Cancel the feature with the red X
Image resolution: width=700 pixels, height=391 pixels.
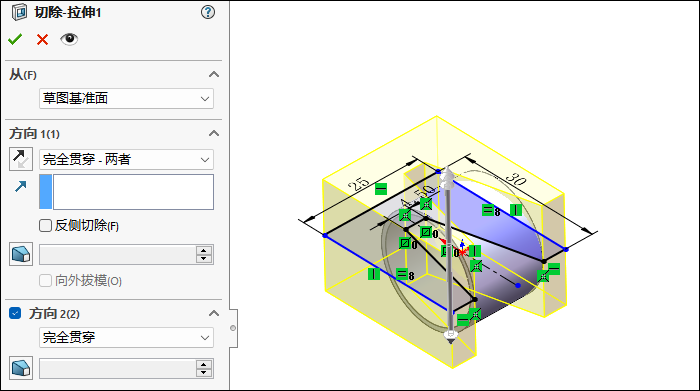(42, 40)
